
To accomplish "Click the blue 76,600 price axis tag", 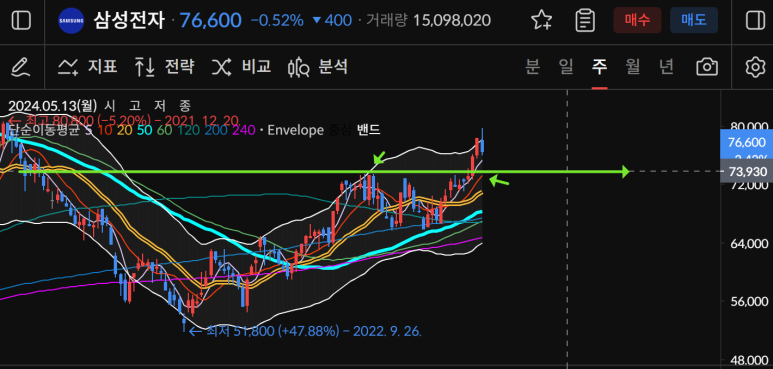I will [746, 143].
